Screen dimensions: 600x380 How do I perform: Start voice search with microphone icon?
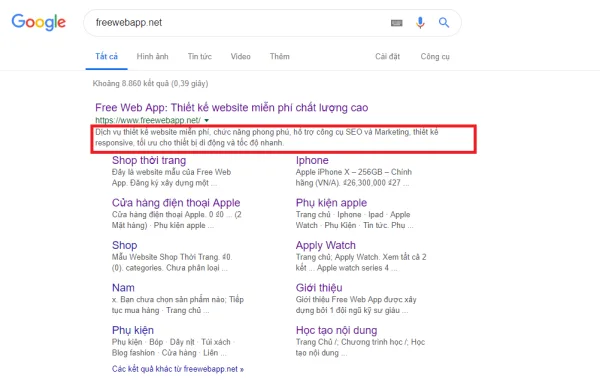pos(420,23)
